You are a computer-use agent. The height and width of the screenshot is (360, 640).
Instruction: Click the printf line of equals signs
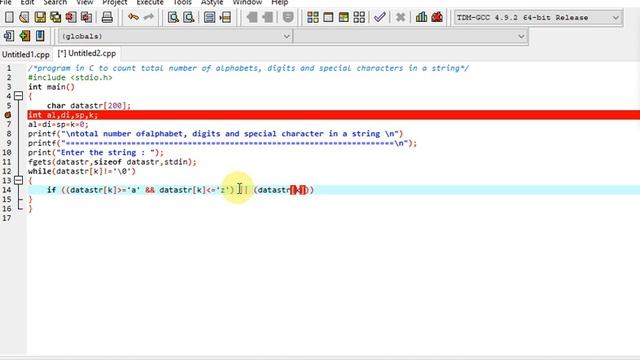click(222, 143)
